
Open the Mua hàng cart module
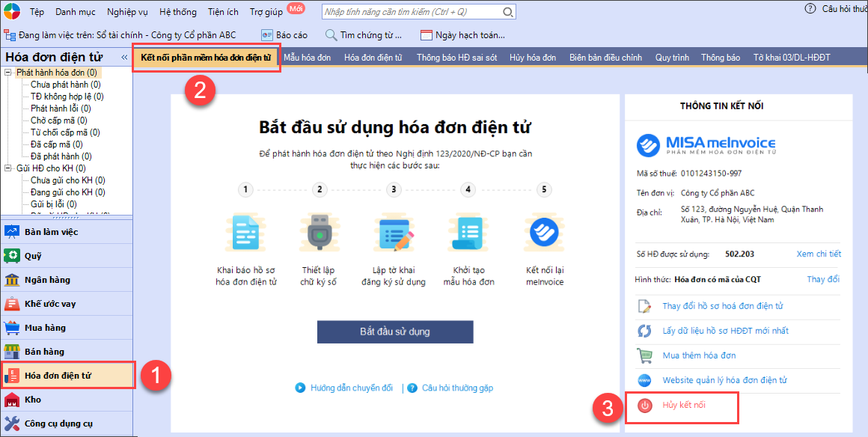pos(45,328)
